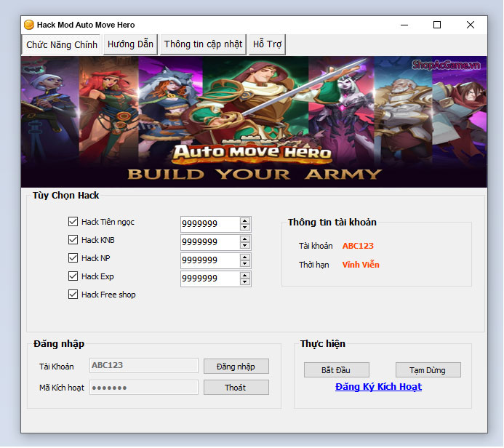
Task: Decrease Hack Exp value with down arrow
Action: pyautogui.click(x=245, y=282)
